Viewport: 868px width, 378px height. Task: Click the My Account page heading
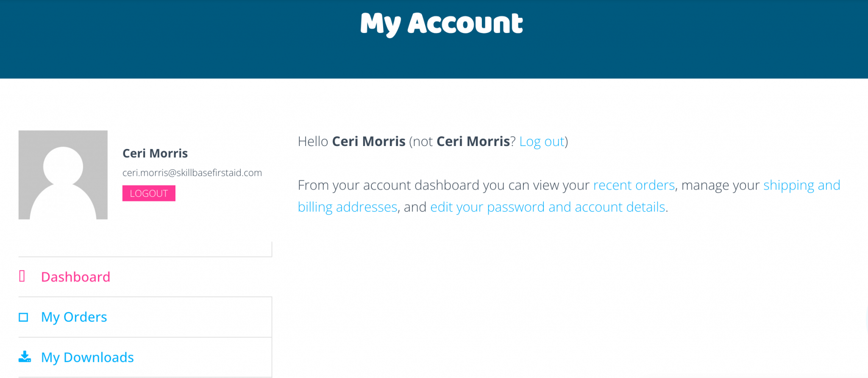coord(441,24)
